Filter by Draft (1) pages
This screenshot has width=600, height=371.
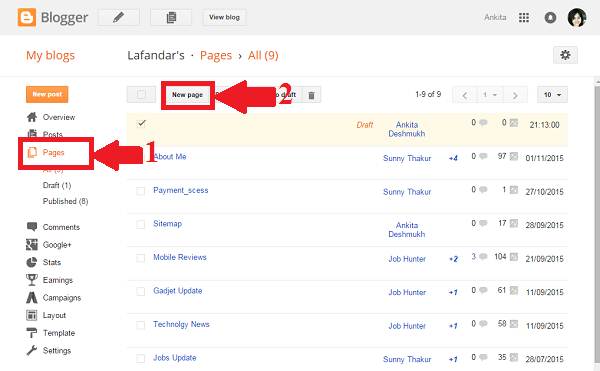[57, 185]
